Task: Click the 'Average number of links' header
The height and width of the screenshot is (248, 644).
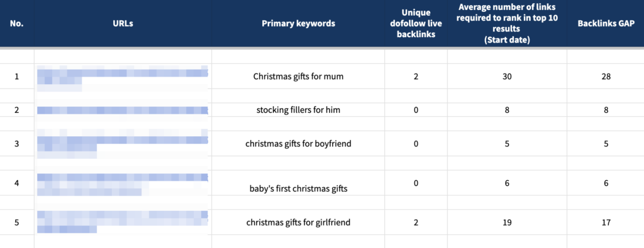Action: 508,23
